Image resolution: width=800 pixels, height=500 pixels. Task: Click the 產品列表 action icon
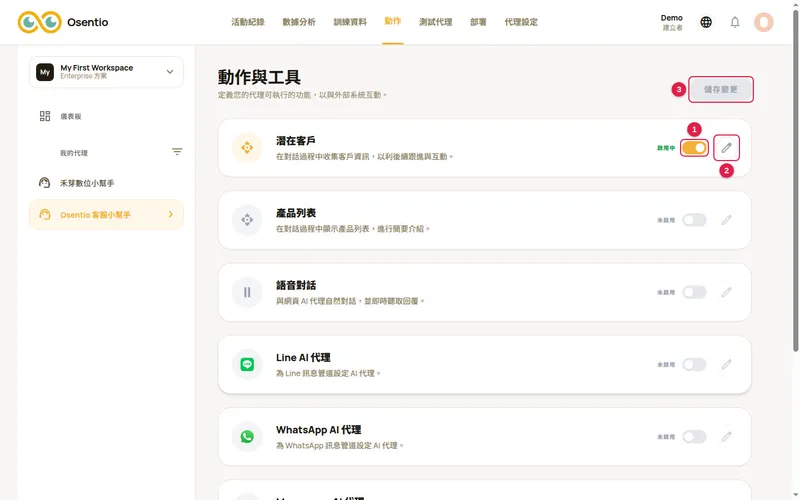pos(247,220)
